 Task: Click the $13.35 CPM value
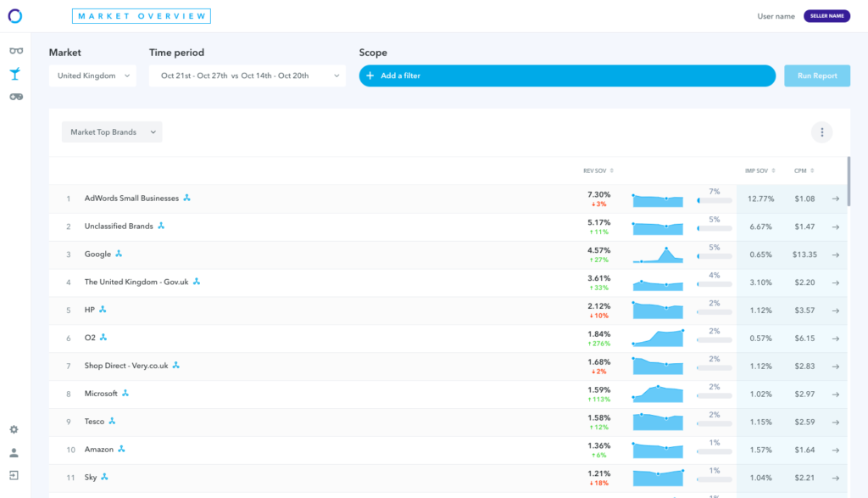pos(804,255)
